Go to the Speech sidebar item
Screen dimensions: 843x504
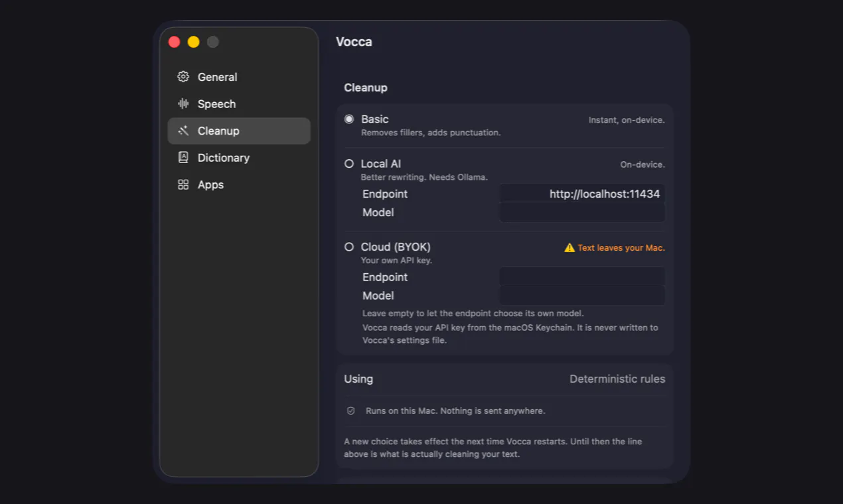click(239, 103)
